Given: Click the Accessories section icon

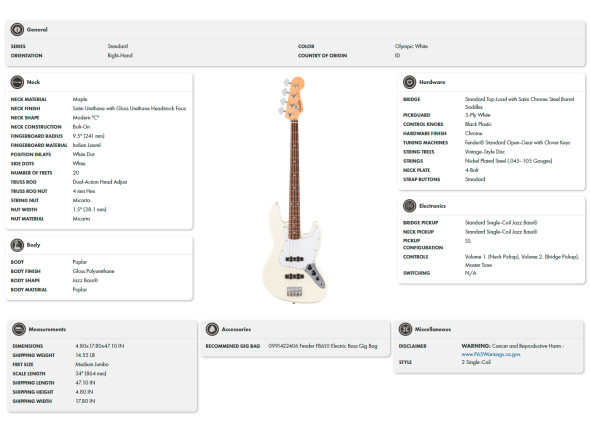Looking at the screenshot, I should 212,329.
